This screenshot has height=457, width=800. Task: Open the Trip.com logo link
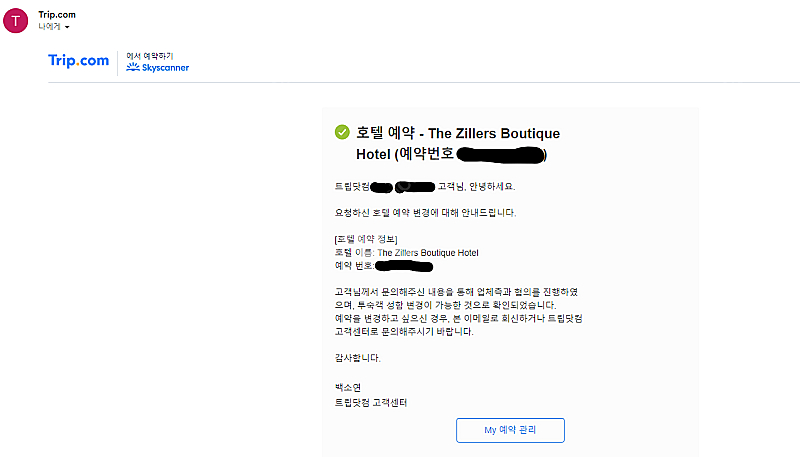79,61
